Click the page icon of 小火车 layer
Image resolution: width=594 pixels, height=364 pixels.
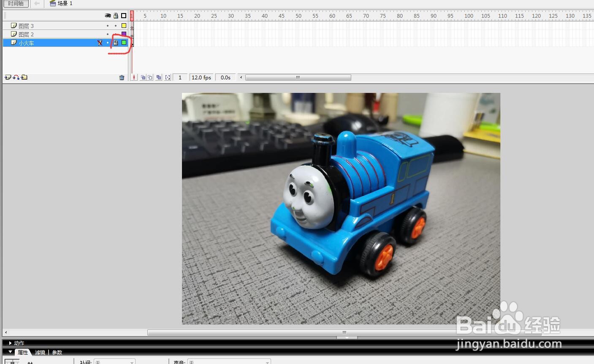[14, 43]
